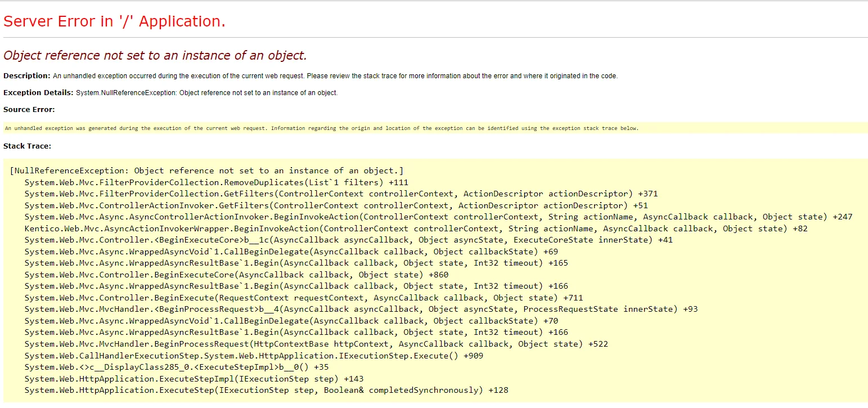The width and height of the screenshot is (868, 408).
Task: Select the "[NullReferenceException: Object reference...]" stack trace line
Action: point(207,171)
